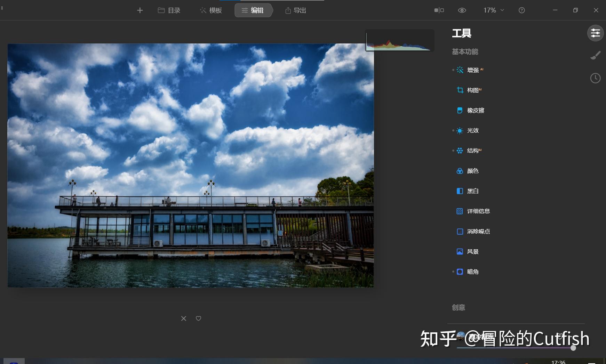The width and height of the screenshot is (606, 364).
Task: Open the 光效 light effects tool
Action: pyautogui.click(x=472, y=130)
